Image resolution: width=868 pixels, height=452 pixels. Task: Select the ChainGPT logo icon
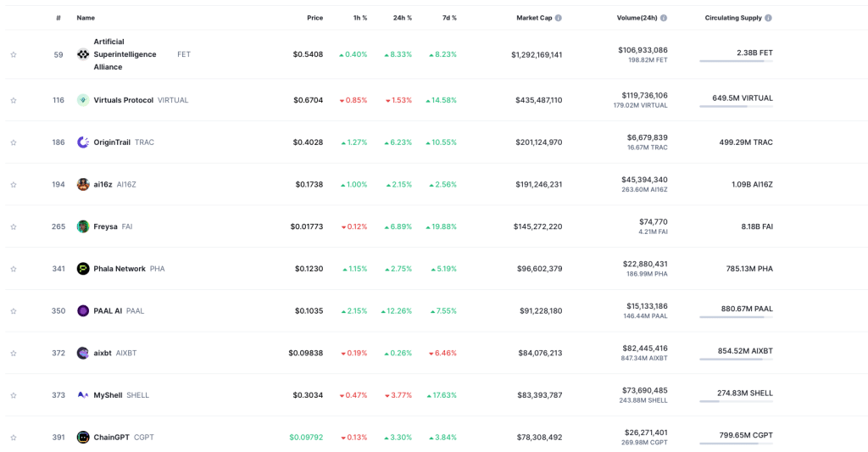[x=83, y=437]
